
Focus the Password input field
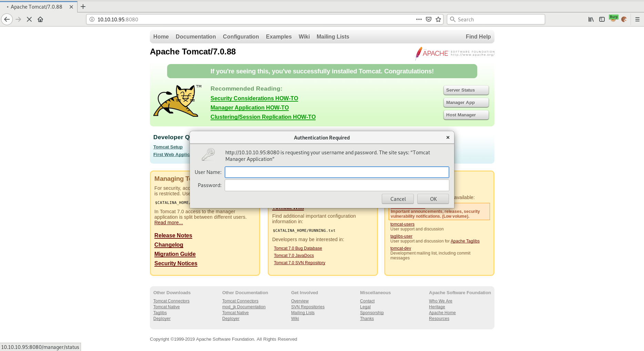pyautogui.click(x=337, y=185)
